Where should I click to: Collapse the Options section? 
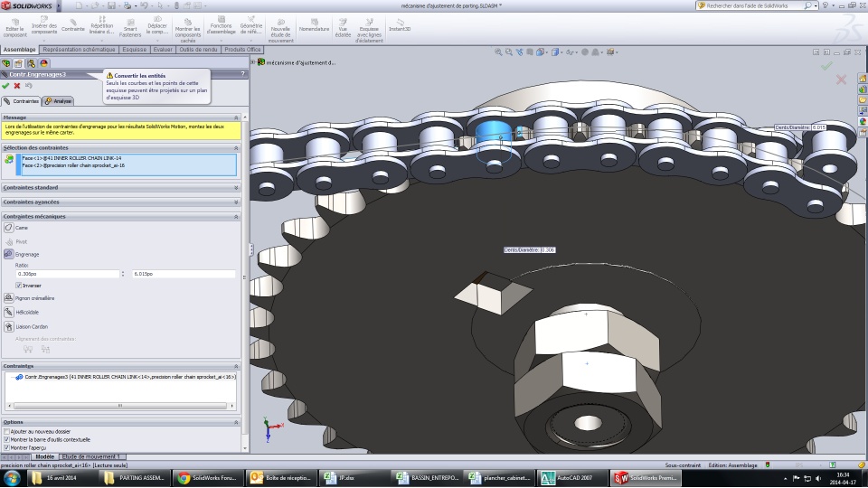pos(236,422)
